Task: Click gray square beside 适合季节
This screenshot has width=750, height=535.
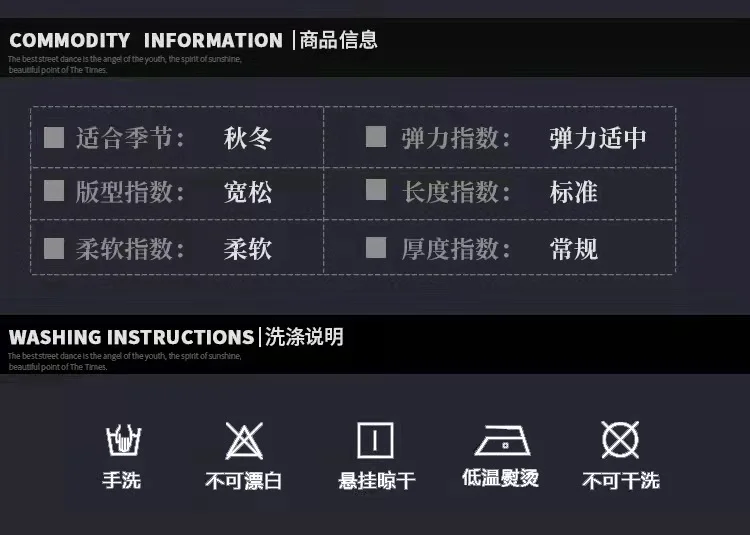Action: [x=54, y=137]
